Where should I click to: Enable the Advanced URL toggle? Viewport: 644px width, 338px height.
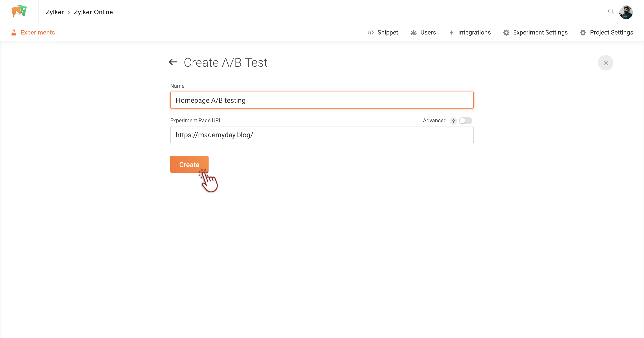click(x=465, y=121)
